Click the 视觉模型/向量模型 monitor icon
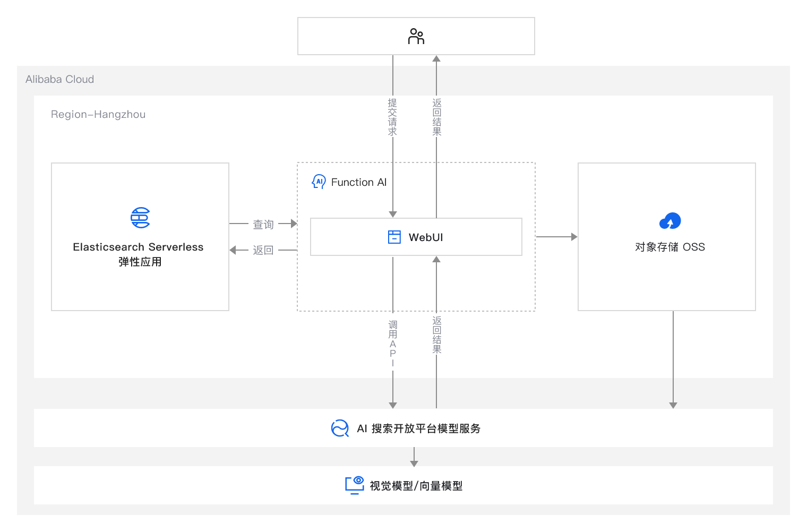Image resolution: width=807 pixels, height=532 pixels. (354, 485)
